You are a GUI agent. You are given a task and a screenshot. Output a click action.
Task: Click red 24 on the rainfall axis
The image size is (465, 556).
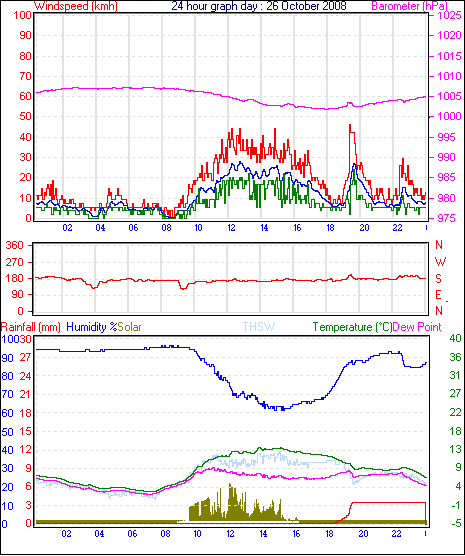pos(25,376)
